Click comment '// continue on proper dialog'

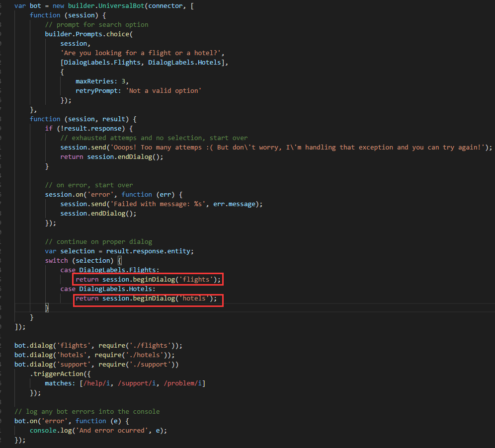point(98,242)
